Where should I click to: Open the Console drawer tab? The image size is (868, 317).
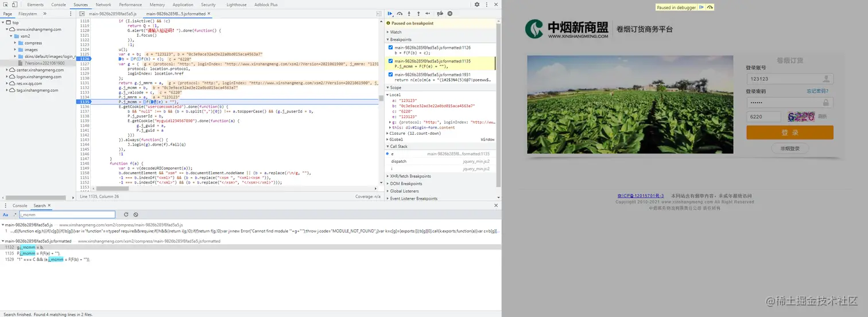(20, 205)
